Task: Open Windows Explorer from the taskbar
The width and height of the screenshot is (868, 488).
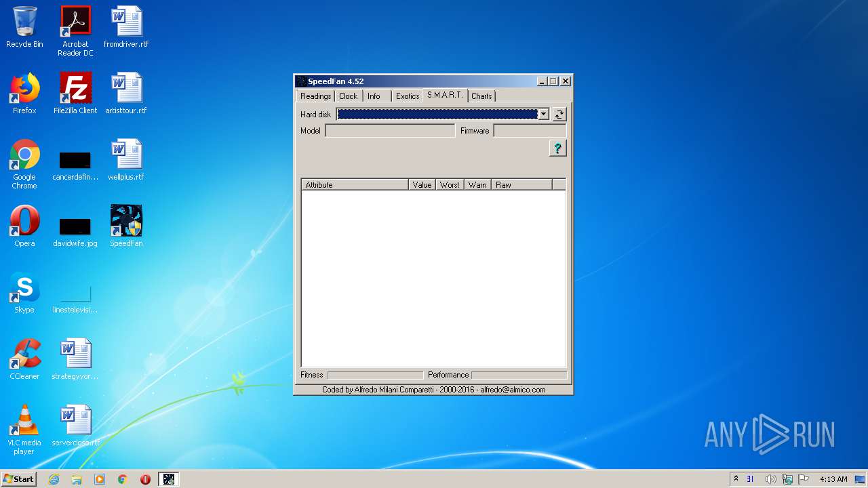Action: 77,479
